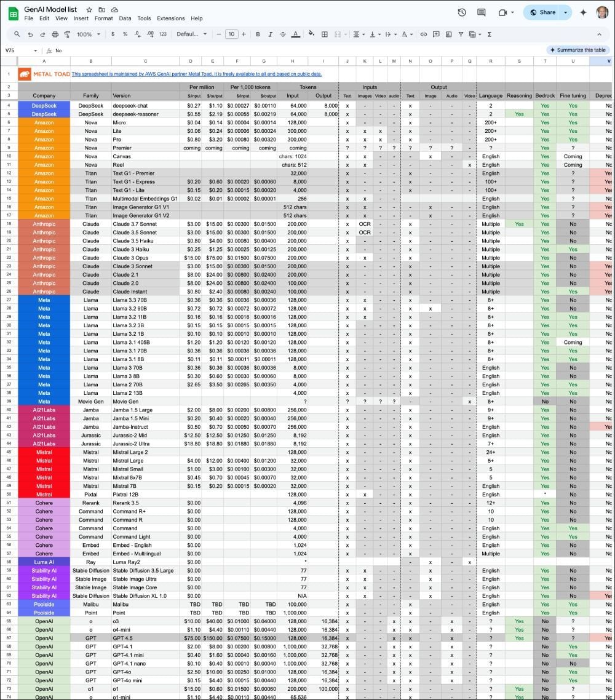The height and width of the screenshot is (700, 615).
Task: Click the font size field
Action: 231,34
